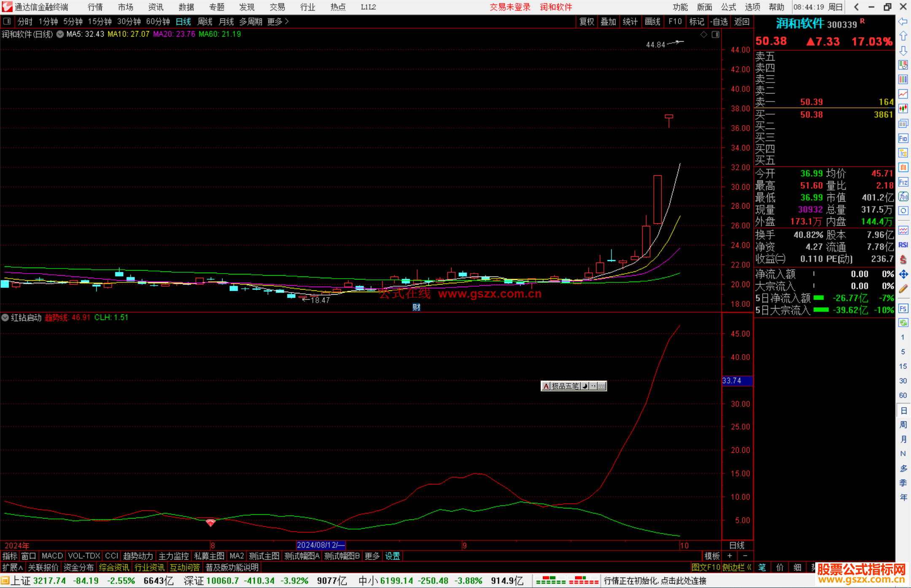Open 更多 indicators in the bottom tab bar
This screenshot has width=911, height=588.
pos(372,556)
